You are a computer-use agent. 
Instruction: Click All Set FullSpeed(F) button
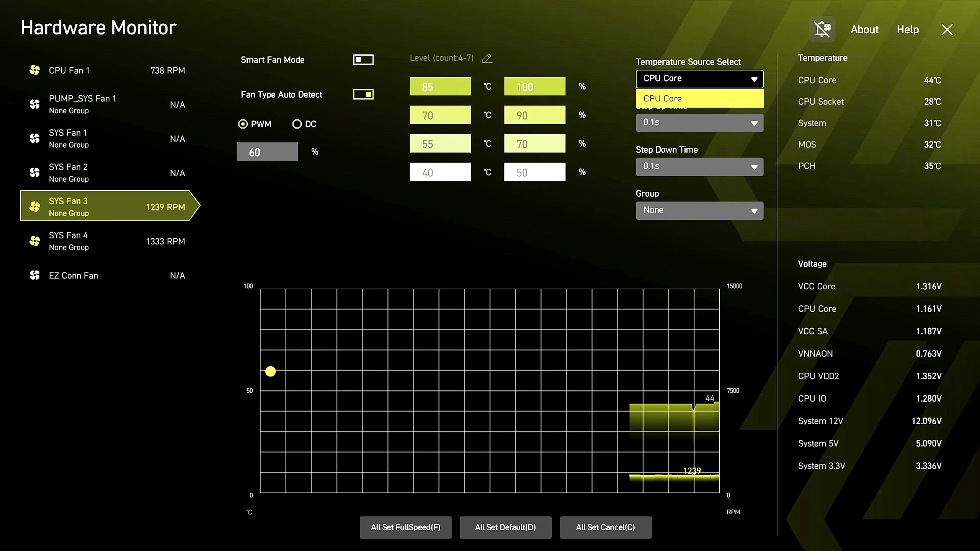point(405,527)
